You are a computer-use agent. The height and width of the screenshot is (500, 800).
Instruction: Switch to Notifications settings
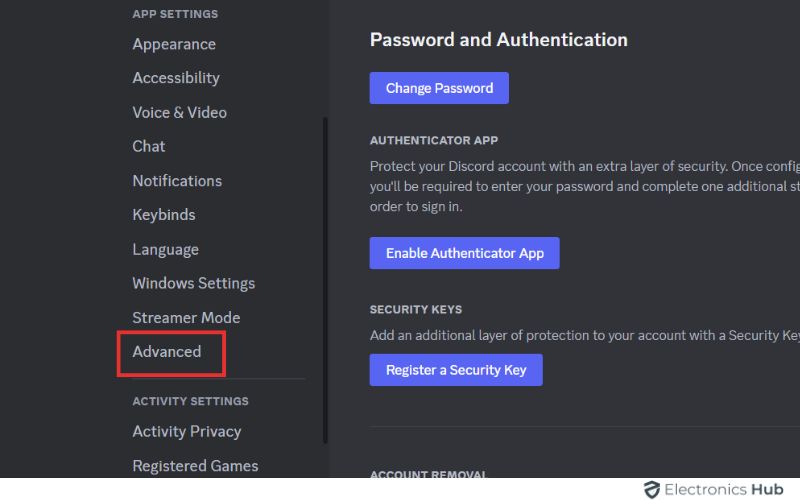177,181
